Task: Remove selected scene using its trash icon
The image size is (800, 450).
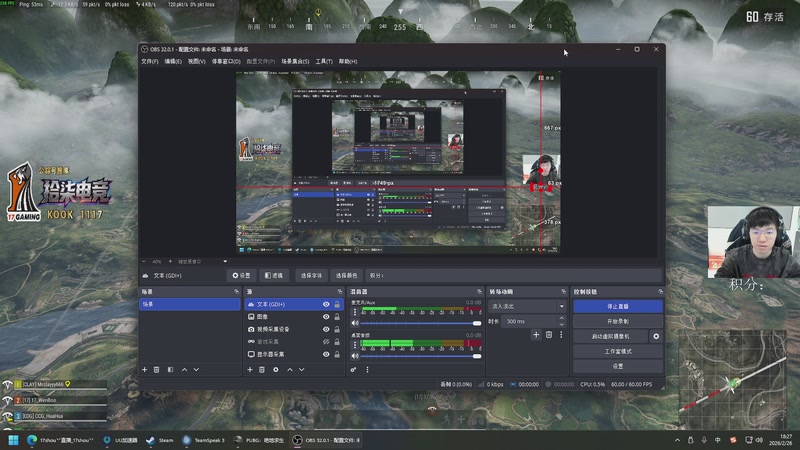Action: click(x=157, y=369)
